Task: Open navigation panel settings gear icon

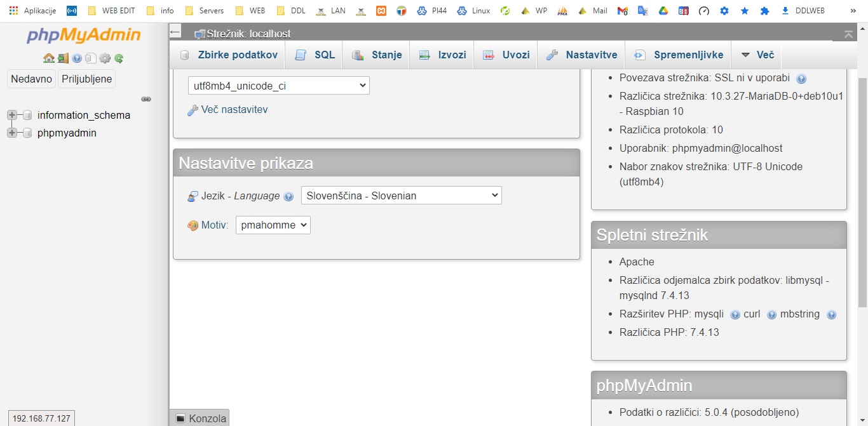Action: (105, 58)
